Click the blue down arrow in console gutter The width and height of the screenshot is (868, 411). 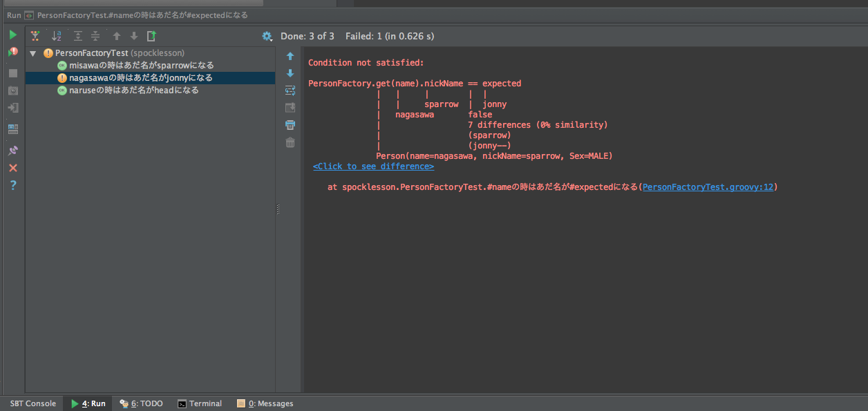pos(290,73)
